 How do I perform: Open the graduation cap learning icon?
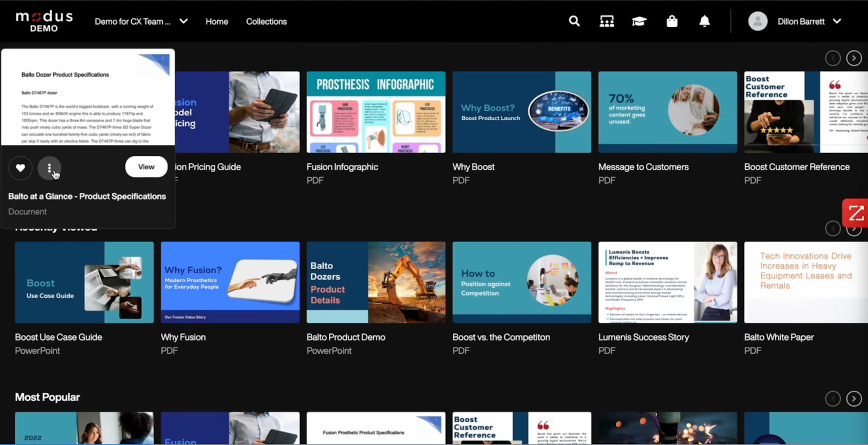coord(639,21)
